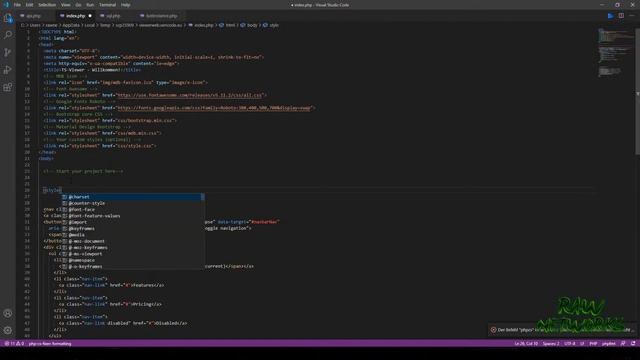The width and height of the screenshot is (640, 360).
Task: Open the View menu
Action: [x=66, y=5]
